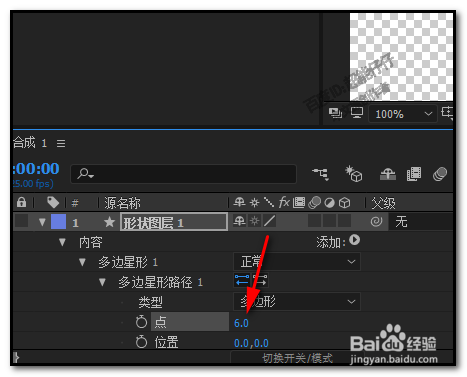The width and height of the screenshot is (467, 377).
Task: Click the primary viewer monitor icon
Action: [357, 113]
